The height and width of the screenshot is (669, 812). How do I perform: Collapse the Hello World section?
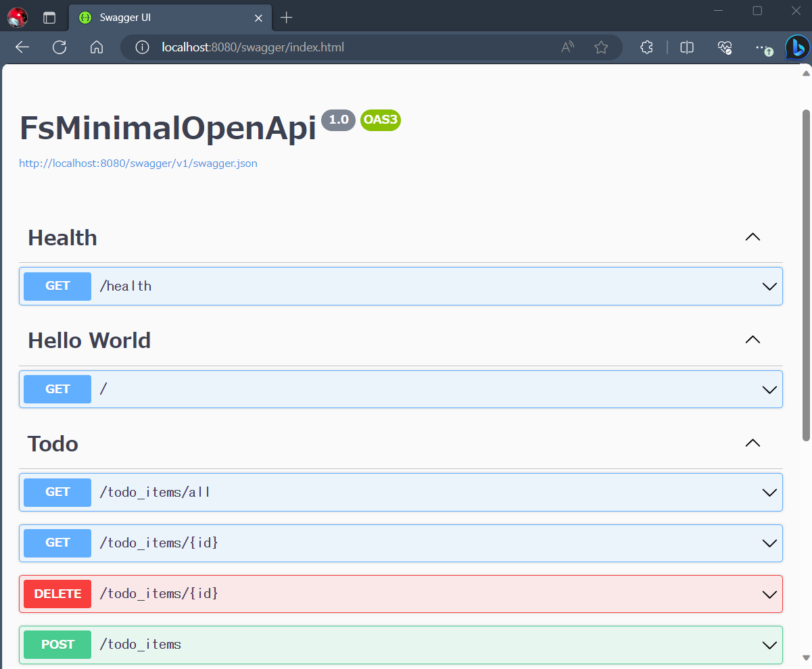point(753,340)
